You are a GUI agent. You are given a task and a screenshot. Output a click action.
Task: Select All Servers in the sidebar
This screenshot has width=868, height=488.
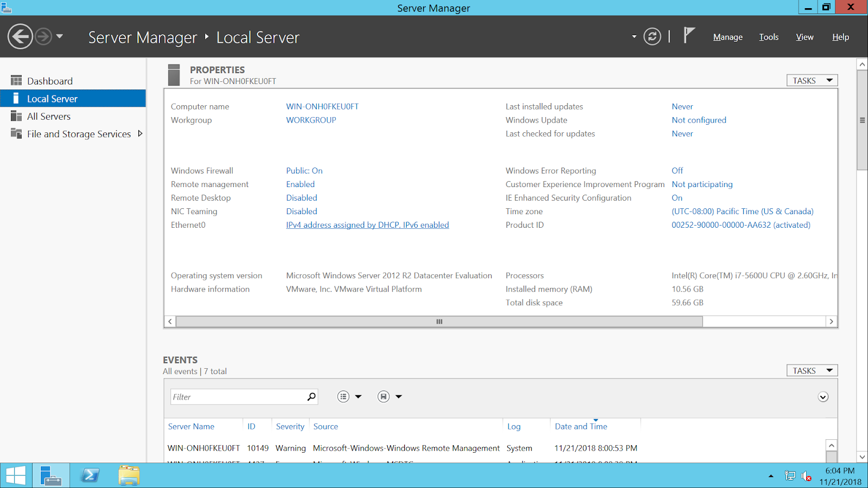tap(49, 116)
